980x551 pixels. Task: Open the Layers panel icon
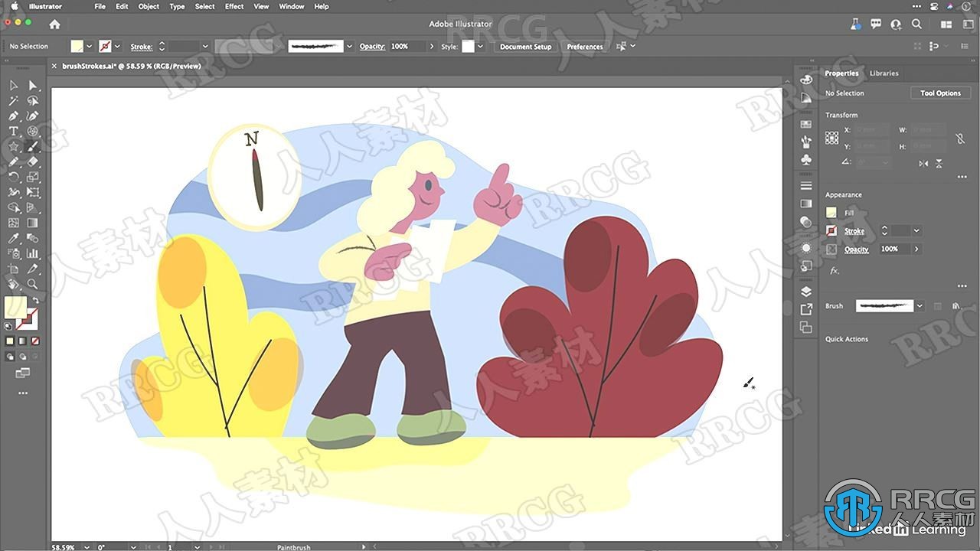(806, 292)
